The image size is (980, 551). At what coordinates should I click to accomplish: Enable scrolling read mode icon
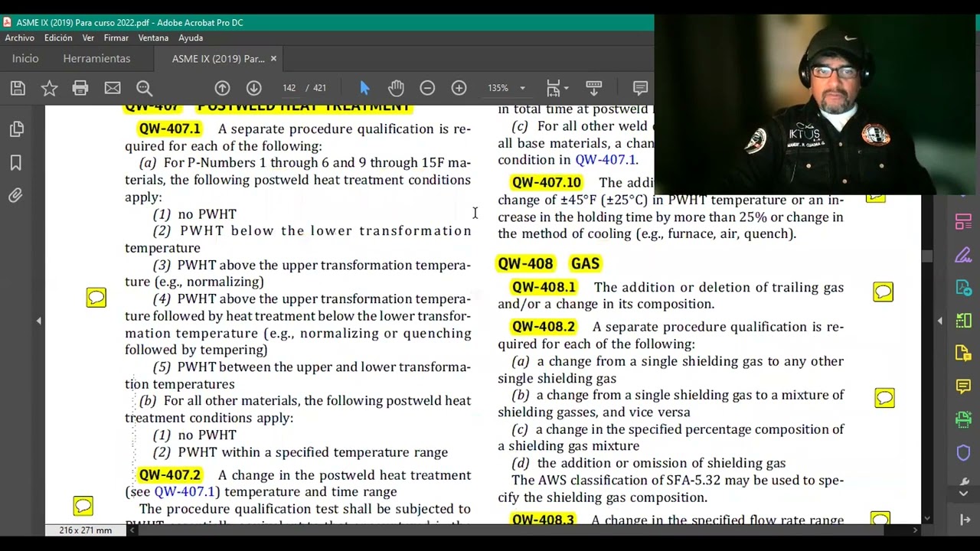tap(593, 88)
